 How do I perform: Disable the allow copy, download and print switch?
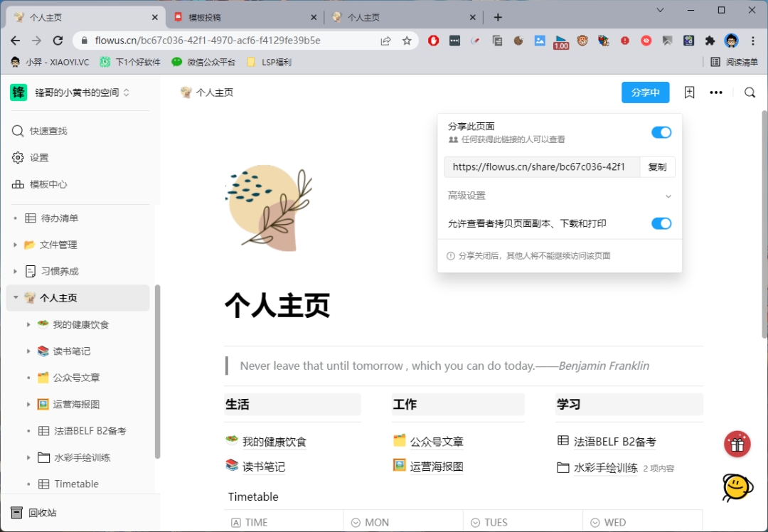[x=661, y=223]
